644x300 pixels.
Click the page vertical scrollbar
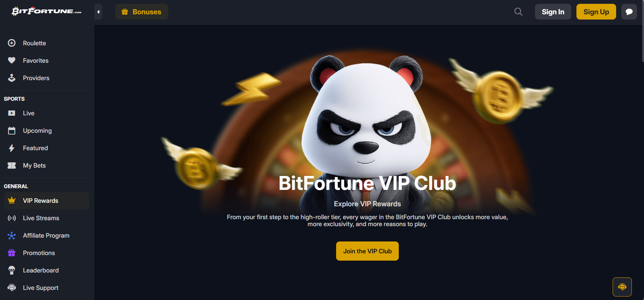(x=643, y=31)
